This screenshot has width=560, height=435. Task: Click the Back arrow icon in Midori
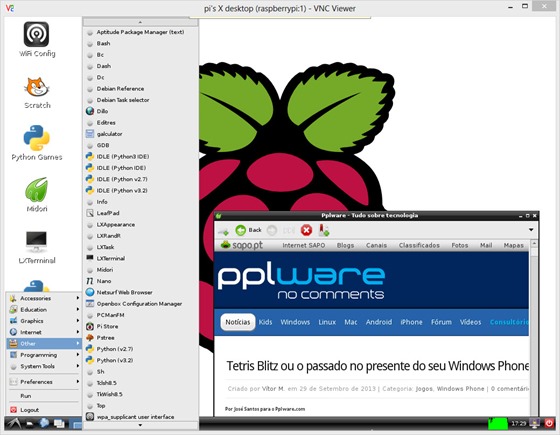pos(241,230)
